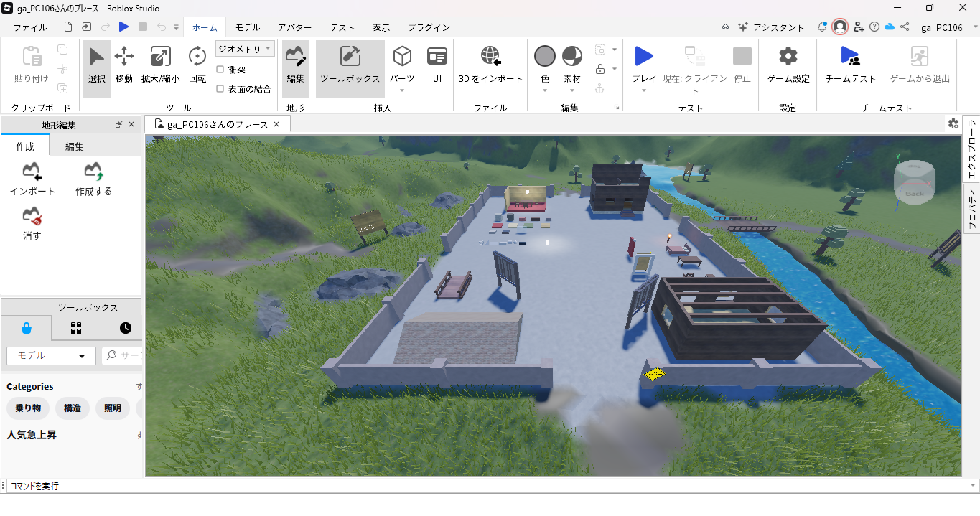Close the 地形編集 panel

pyautogui.click(x=131, y=124)
